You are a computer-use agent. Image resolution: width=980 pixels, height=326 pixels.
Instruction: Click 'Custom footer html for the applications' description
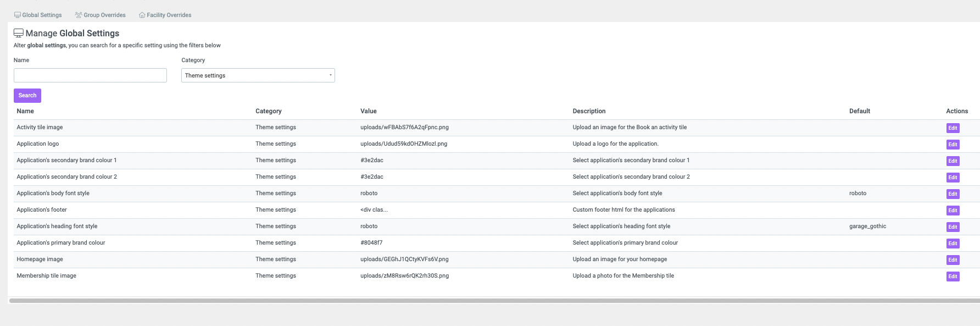(623, 210)
